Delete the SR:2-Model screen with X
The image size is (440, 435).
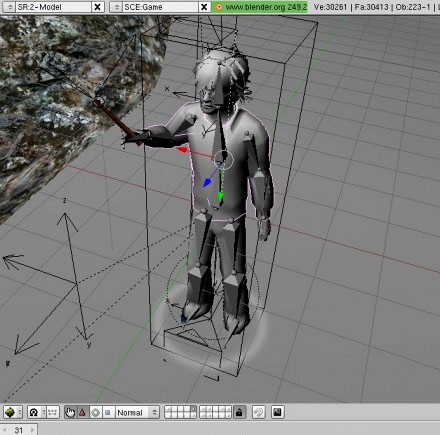click(97, 7)
